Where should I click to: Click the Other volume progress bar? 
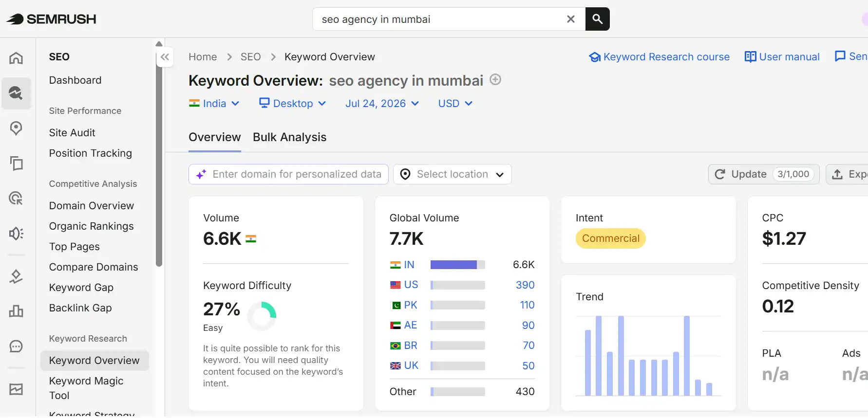(x=457, y=392)
